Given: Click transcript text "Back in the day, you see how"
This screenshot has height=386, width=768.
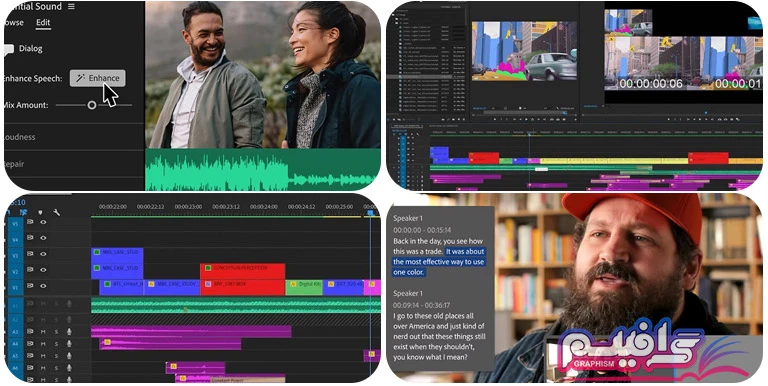Looking at the screenshot, I should coord(438,241).
